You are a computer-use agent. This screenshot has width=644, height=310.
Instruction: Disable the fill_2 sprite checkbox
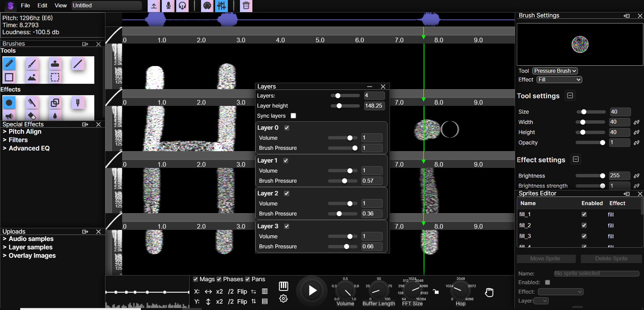pos(584,225)
